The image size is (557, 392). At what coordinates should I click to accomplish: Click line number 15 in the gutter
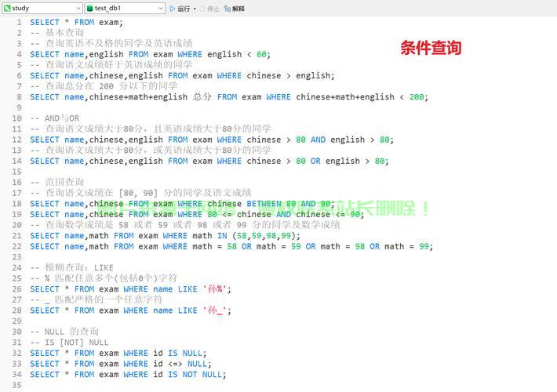coord(16,172)
